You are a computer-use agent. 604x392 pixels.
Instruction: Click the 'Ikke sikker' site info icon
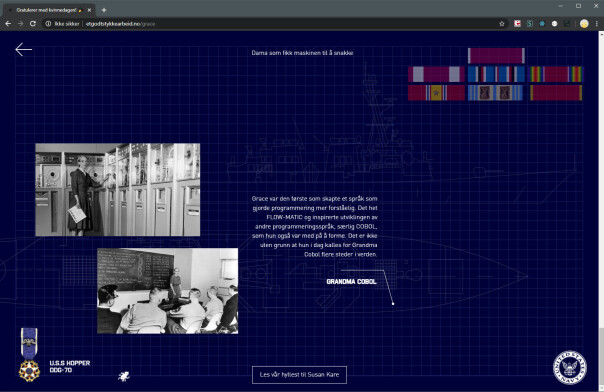(48, 24)
